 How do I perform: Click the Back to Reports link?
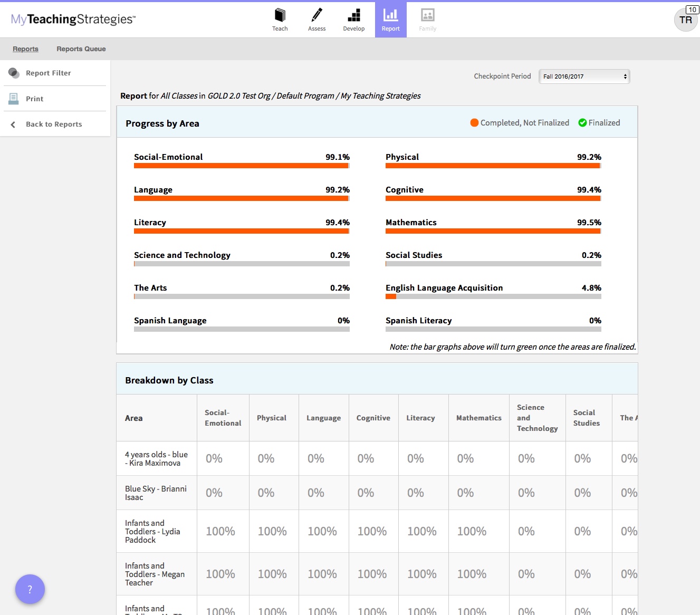pos(53,124)
